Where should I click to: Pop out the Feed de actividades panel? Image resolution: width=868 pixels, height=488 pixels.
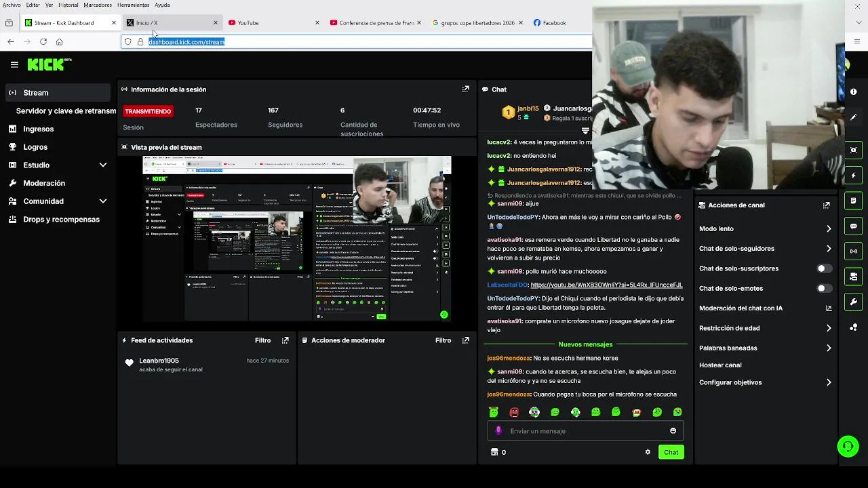click(x=285, y=340)
